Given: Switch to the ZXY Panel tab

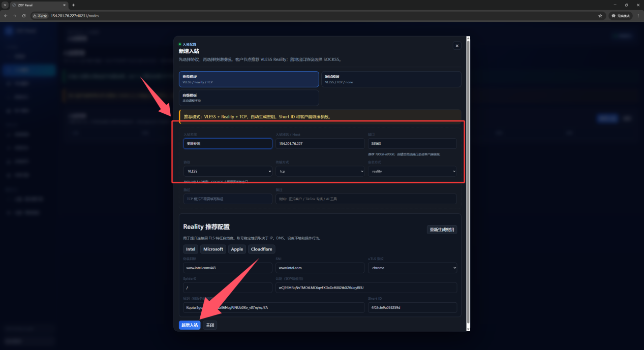Looking at the screenshot, I should pyautogui.click(x=39, y=5).
